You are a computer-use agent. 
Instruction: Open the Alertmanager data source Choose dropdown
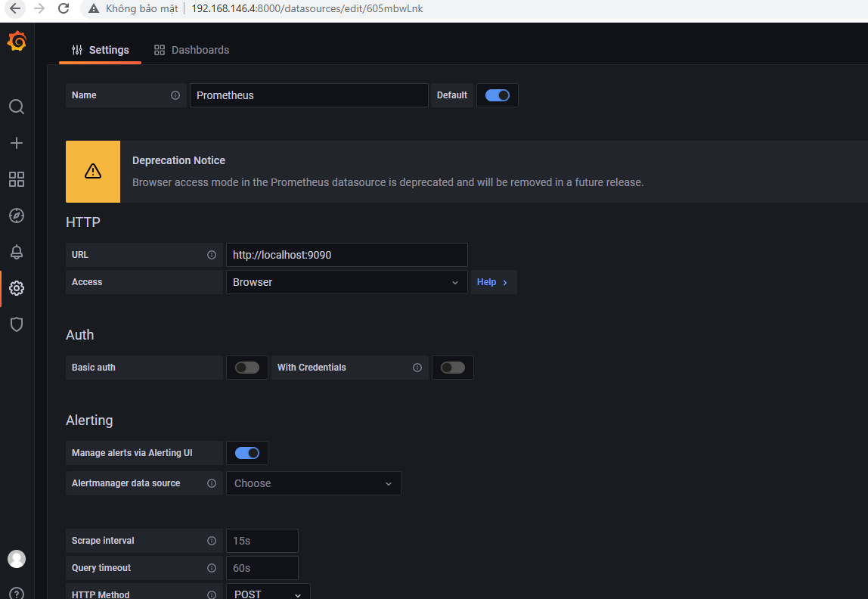313,483
